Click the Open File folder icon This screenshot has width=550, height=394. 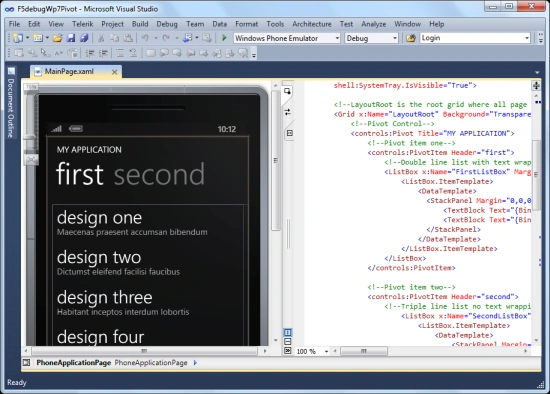point(58,38)
